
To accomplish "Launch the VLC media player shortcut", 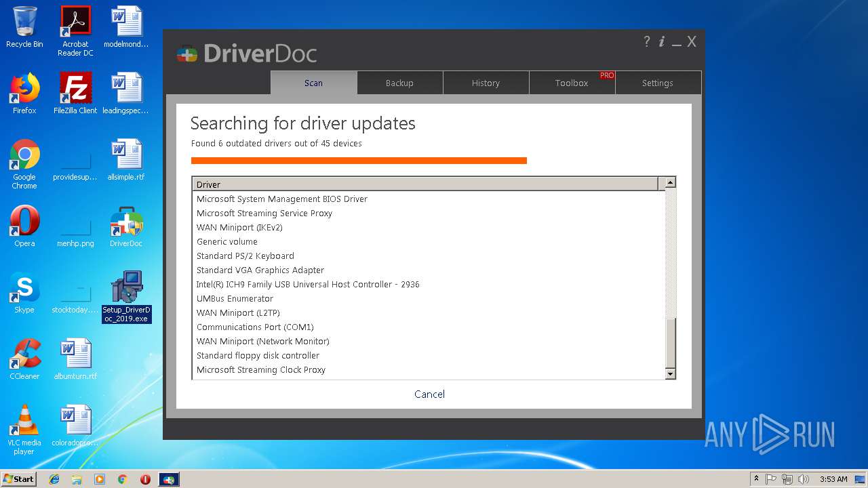I will [24, 430].
